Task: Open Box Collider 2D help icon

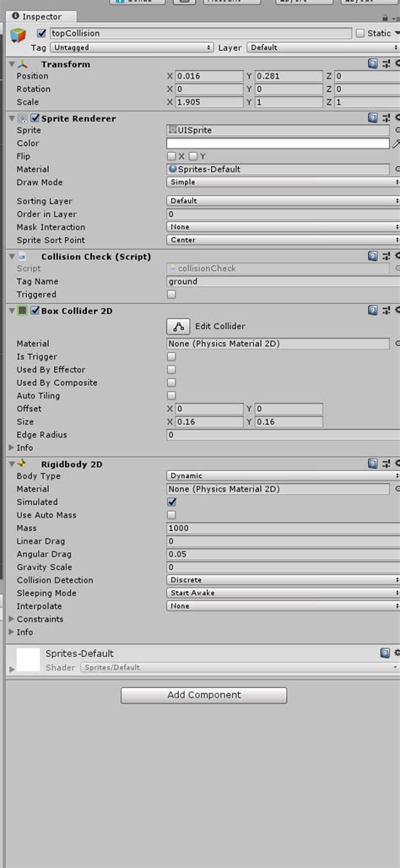Action: [373, 311]
